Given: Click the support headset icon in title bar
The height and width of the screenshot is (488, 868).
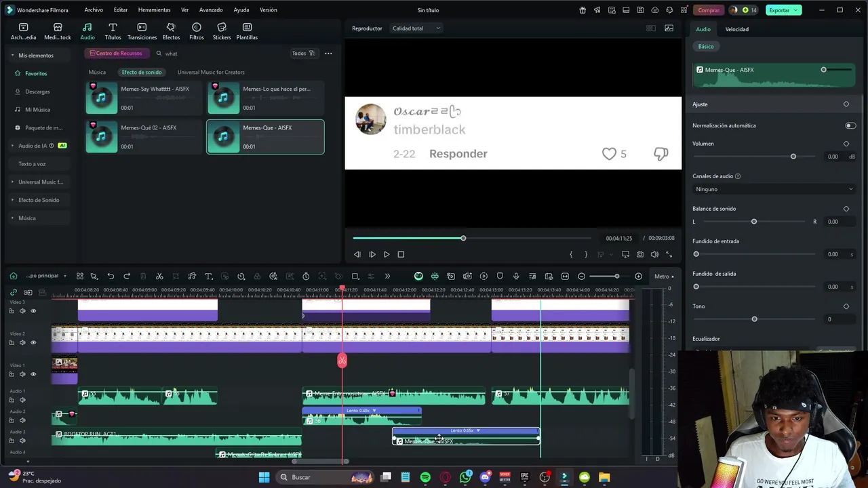Looking at the screenshot, I should tap(670, 10).
